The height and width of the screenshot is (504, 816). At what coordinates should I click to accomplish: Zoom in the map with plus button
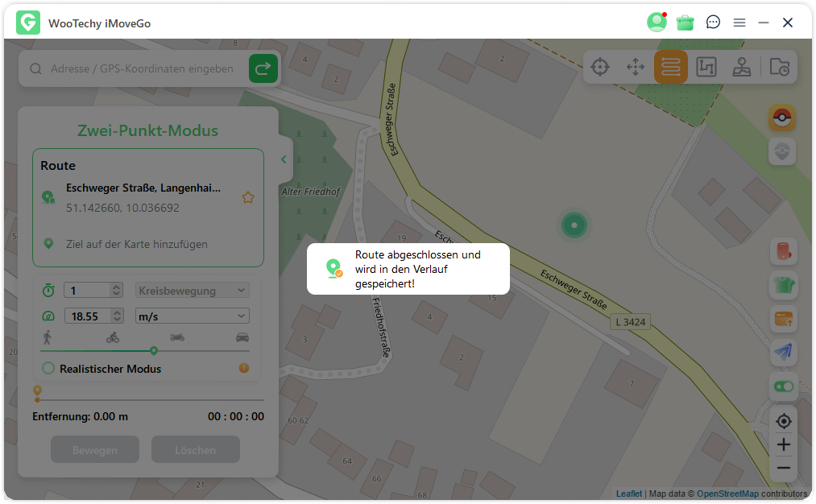(x=782, y=444)
